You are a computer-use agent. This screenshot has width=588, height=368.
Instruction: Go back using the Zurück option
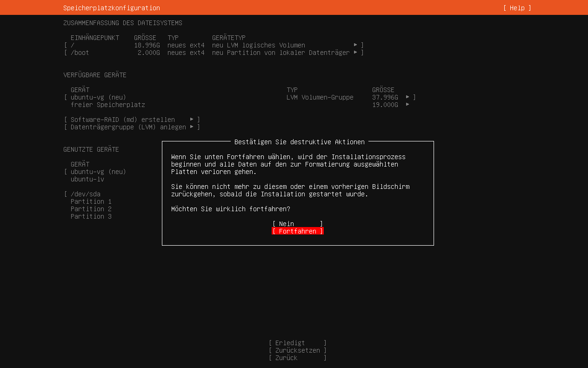point(297,357)
